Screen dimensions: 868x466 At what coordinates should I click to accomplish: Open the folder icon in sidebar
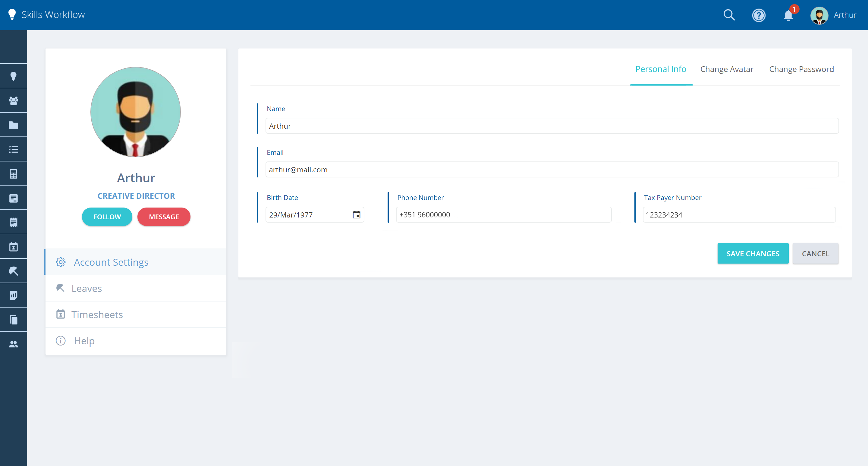(14, 125)
